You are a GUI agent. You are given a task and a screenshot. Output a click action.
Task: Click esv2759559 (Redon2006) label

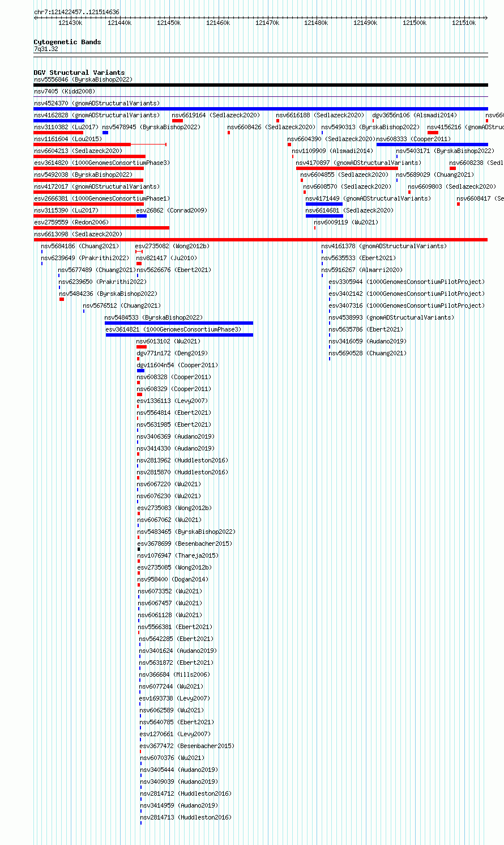tap(71, 222)
